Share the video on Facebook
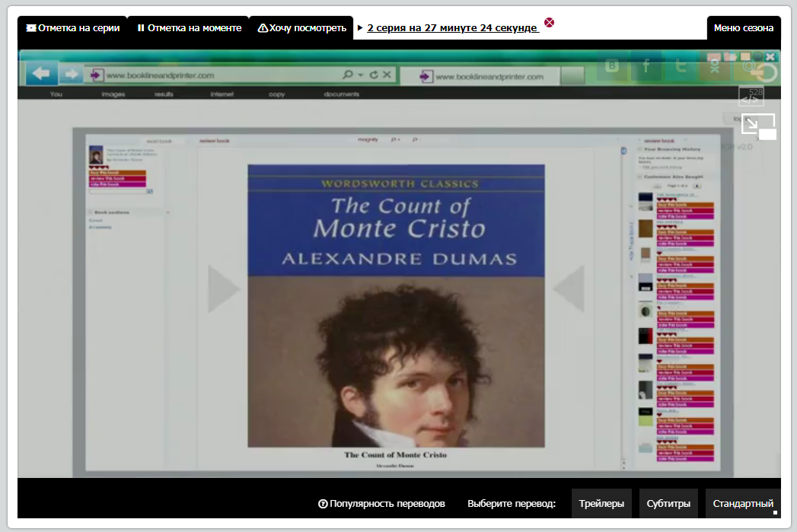Viewport: 797px width, 532px height. (x=646, y=66)
